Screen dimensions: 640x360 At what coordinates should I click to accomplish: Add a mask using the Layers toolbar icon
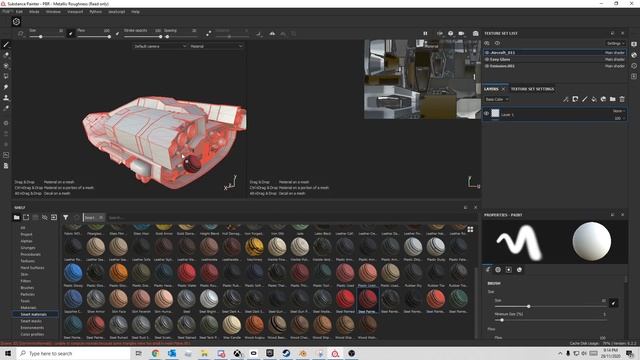point(575,99)
